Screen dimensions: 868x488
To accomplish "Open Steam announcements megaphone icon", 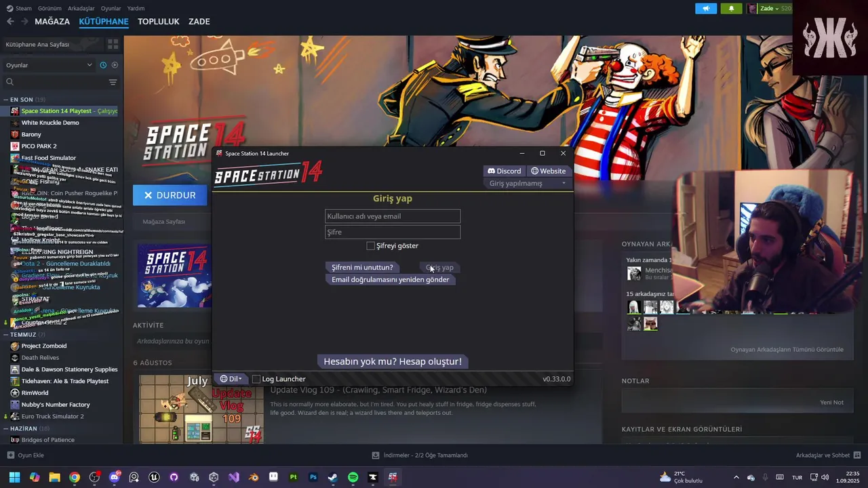I will pyautogui.click(x=706, y=9).
